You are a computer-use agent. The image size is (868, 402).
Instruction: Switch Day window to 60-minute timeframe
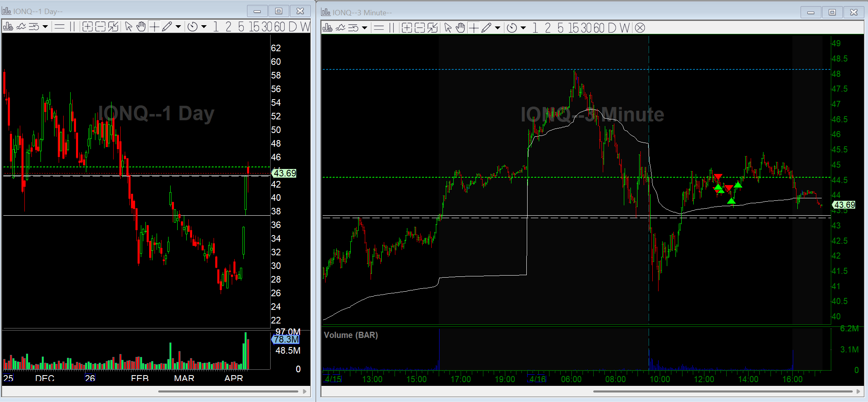click(x=280, y=27)
